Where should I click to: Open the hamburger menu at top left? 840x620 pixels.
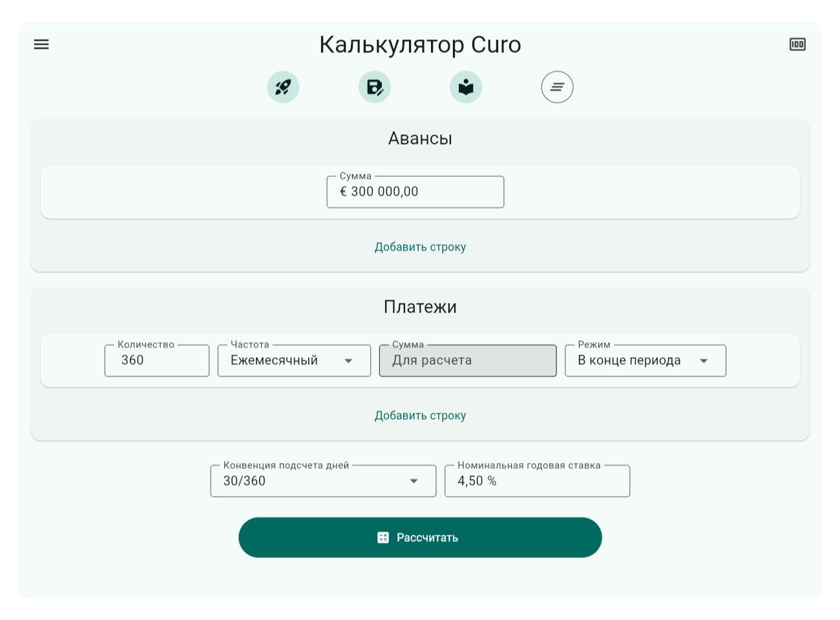41,44
